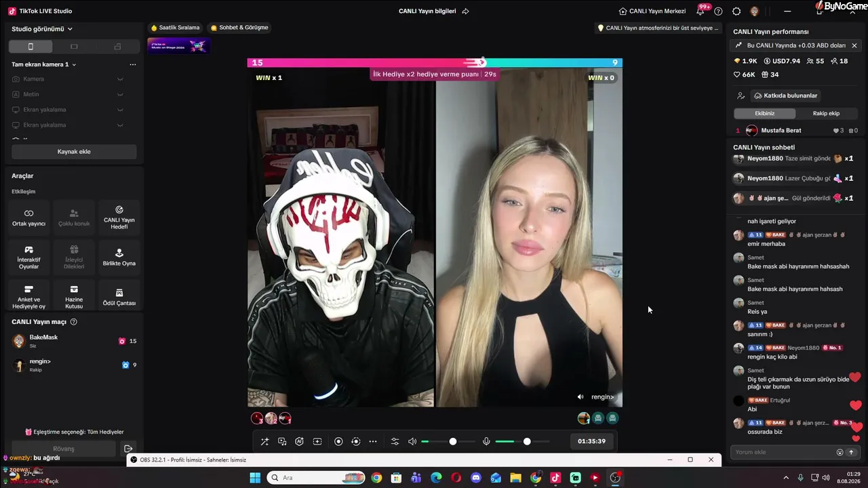Click the CANLI Yayın atmosferinizi tip banner

click(657, 28)
